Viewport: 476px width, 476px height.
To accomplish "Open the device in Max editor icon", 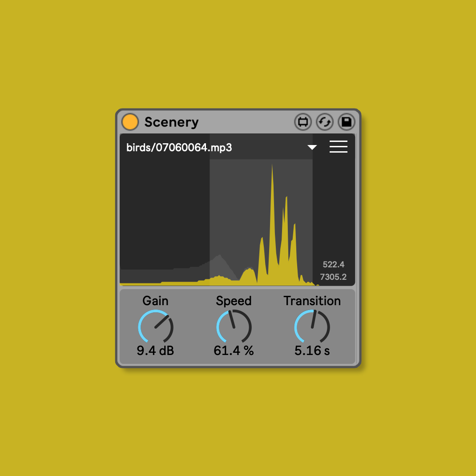I will [x=303, y=122].
